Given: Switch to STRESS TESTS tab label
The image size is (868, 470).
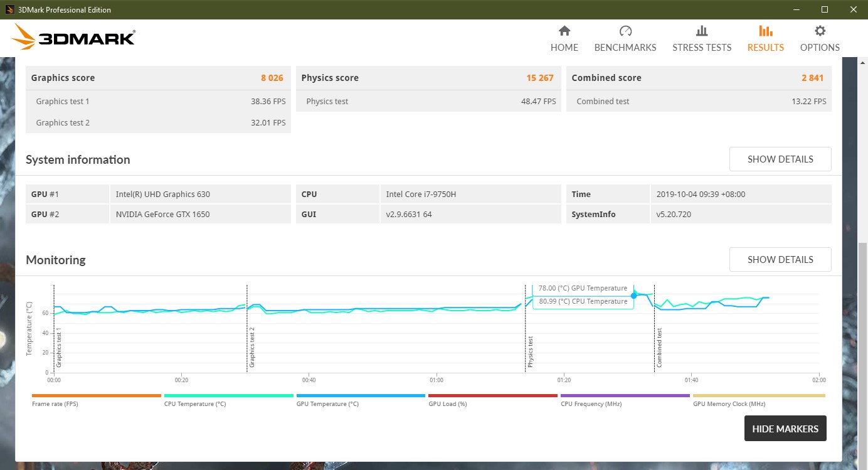Looking at the screenshot, I should 702,48.
